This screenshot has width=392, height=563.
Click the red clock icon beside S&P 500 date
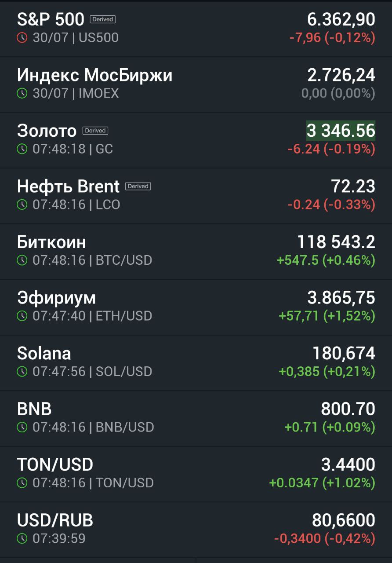click(22, 38)
